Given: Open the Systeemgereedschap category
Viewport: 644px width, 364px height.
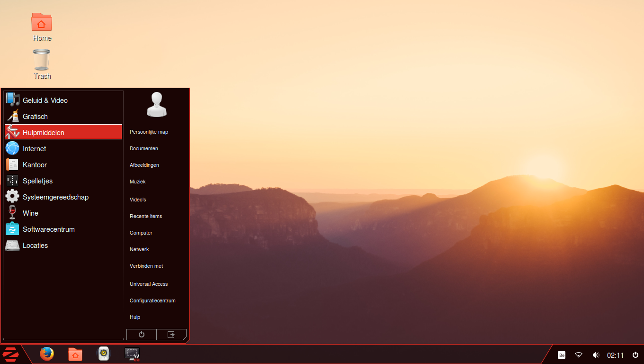Looking at the screenshot, I should pos(55,197).
